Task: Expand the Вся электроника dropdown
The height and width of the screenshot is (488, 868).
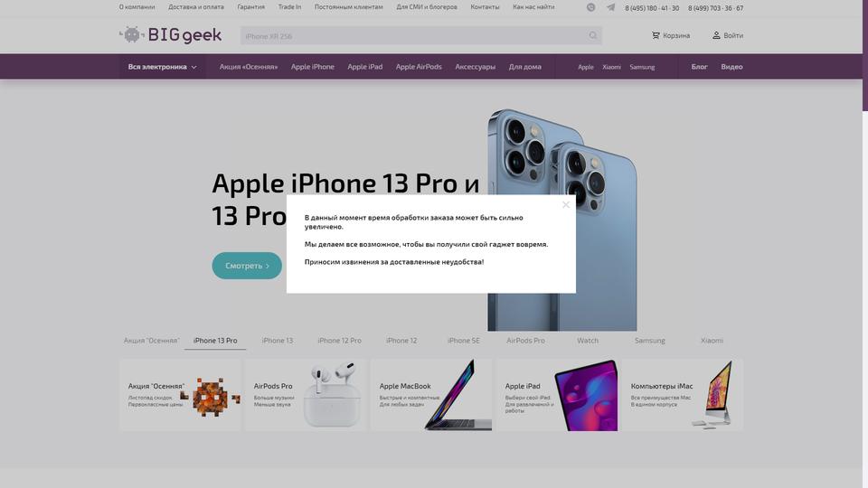Action: (x=162, y=66)
